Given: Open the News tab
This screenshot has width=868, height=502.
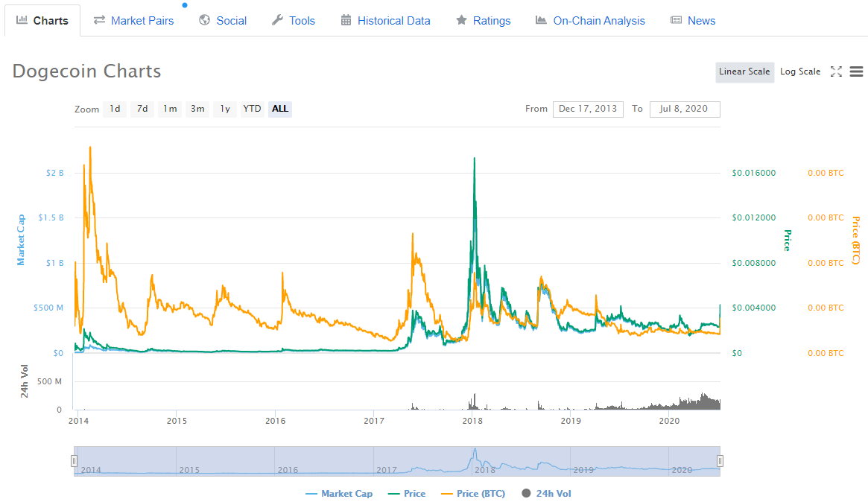Looking at the screenshot, I should pos(693,20).
